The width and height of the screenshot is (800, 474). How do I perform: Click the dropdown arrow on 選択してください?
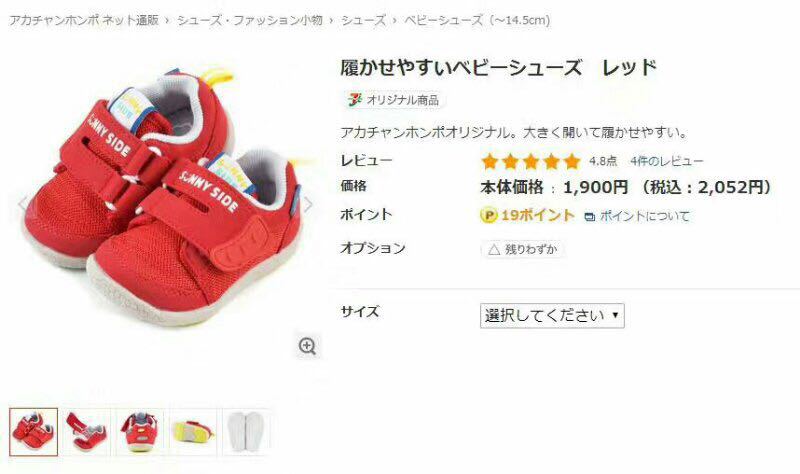(x=615, y=315)
